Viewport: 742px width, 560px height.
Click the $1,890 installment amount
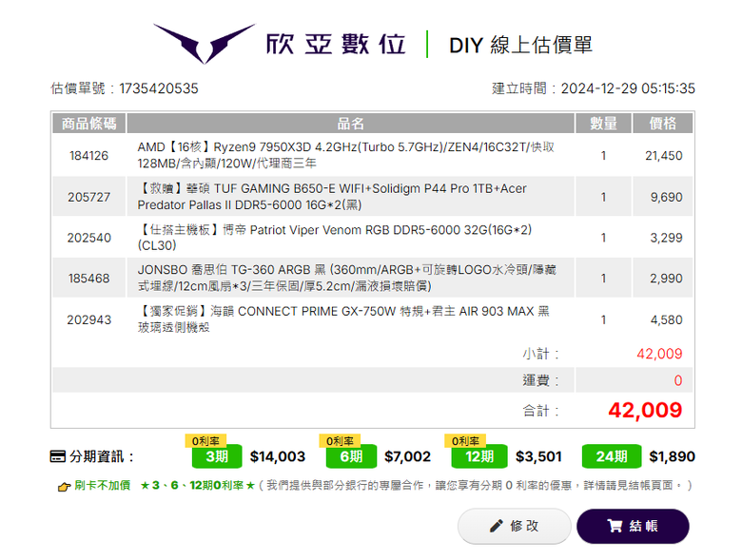(672, 456)
